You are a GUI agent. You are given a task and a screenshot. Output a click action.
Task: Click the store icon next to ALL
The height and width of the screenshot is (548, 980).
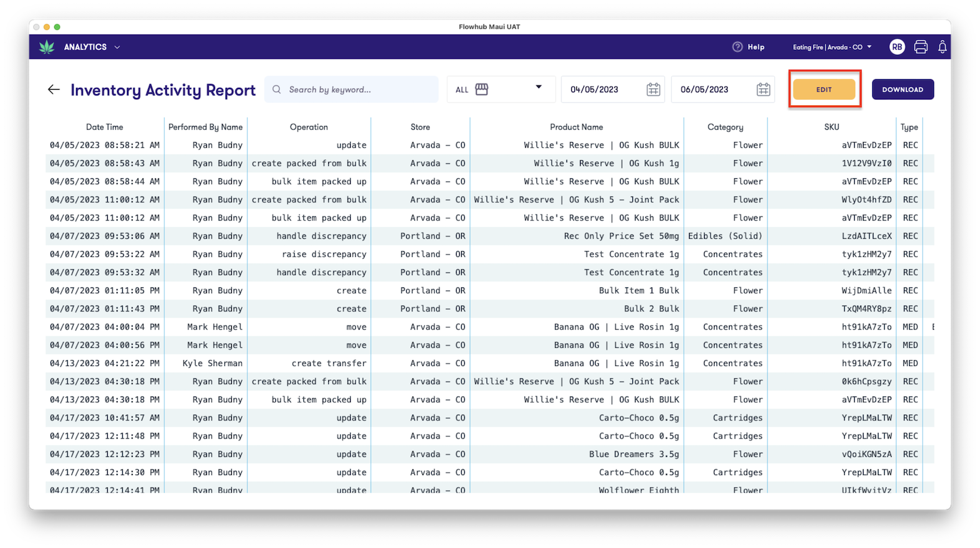482,89
